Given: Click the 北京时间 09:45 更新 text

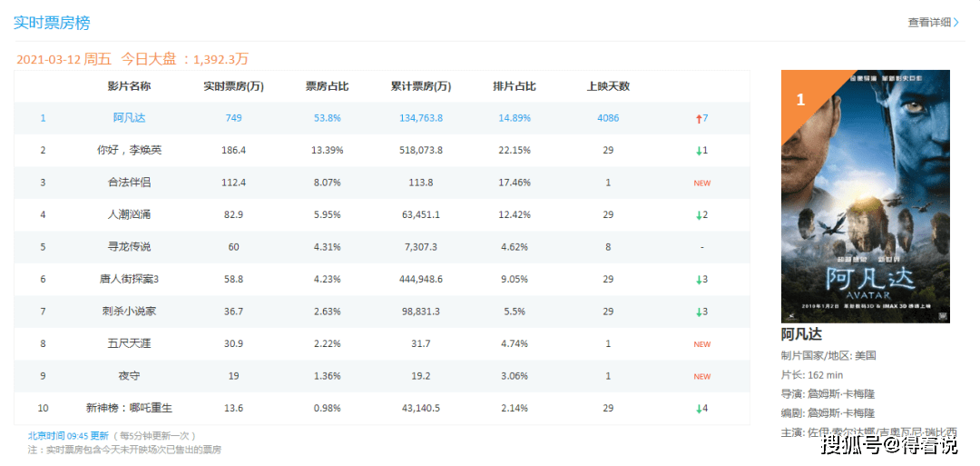Looking at the screenshot, I should 68,435.
